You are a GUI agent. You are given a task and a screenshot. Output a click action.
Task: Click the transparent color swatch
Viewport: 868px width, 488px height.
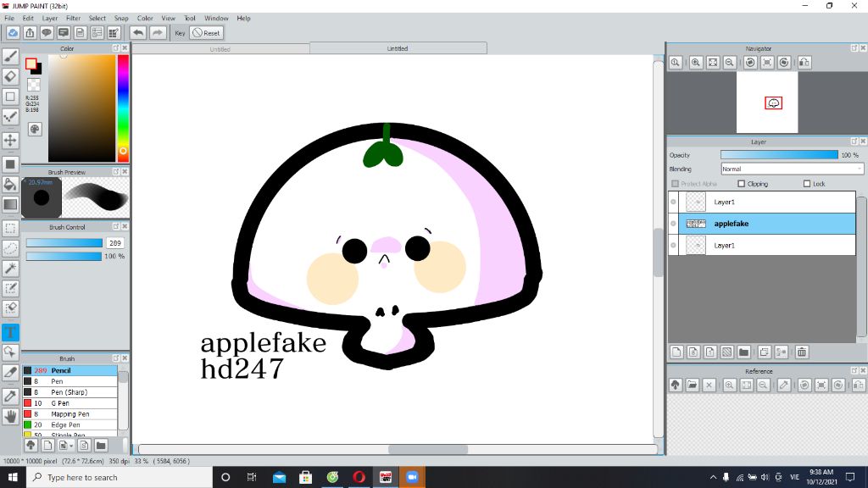tap(34, 85)
